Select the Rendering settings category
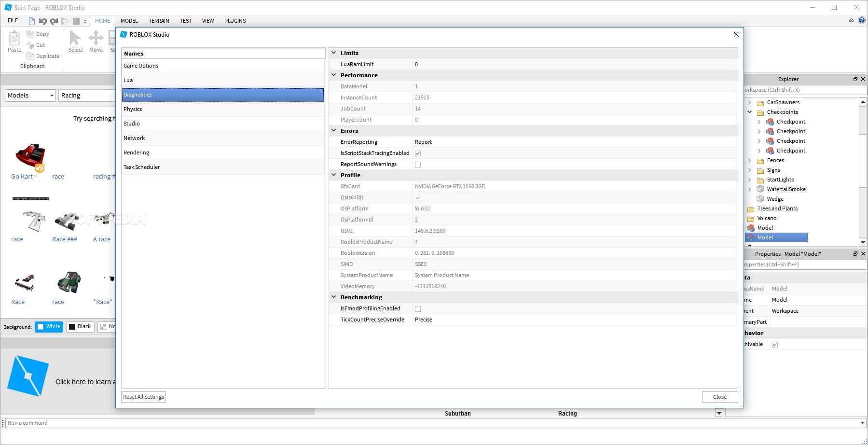The width and height of the screenshot is (868, 445). pos(223,153)
